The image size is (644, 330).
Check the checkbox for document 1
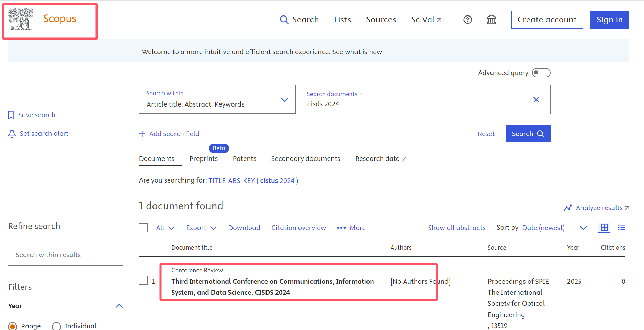click(x=144, y=280)
